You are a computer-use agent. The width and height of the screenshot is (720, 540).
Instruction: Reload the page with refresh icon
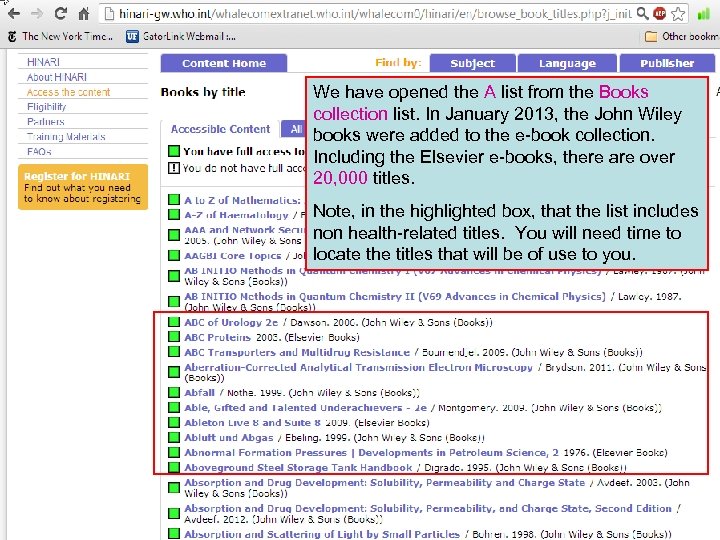(60, 14)
